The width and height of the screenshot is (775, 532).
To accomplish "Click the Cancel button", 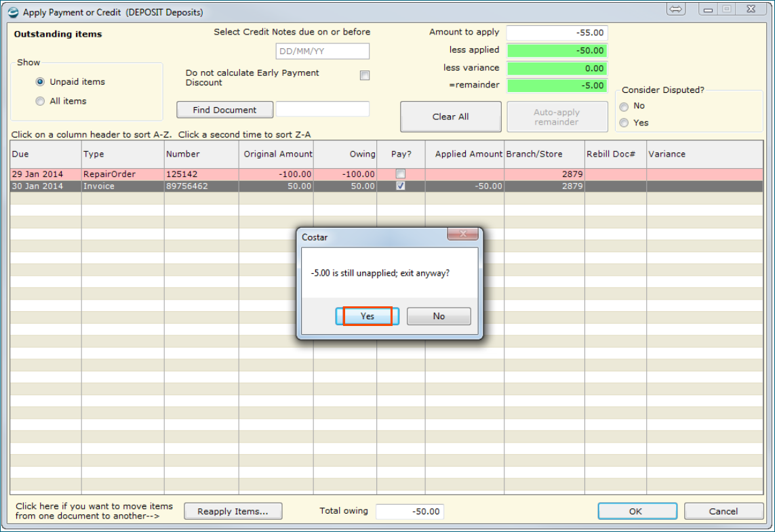I will click(x=723, y=511).
